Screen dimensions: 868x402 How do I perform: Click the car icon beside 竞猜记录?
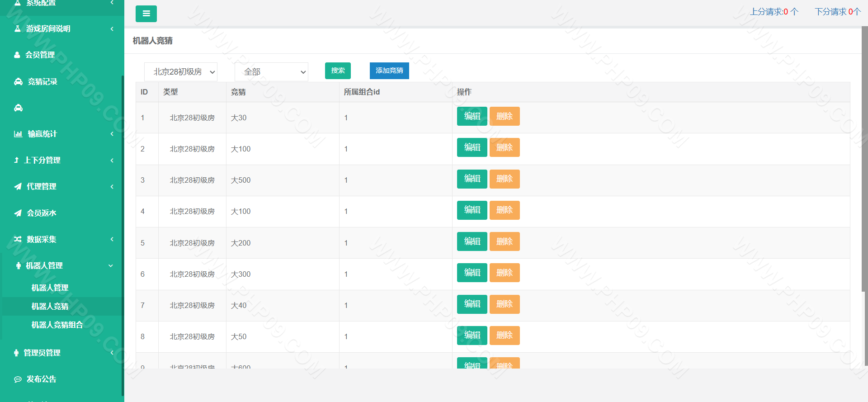point(18,81)
